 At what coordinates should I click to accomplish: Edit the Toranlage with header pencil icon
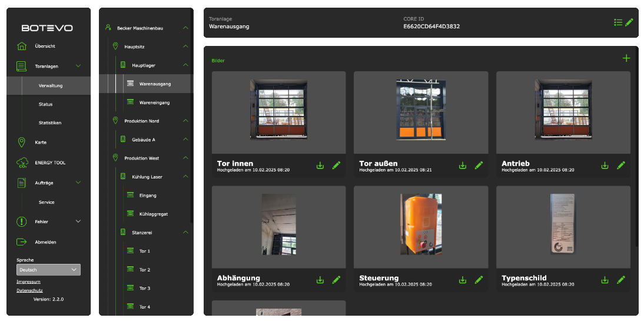(629, 22)
